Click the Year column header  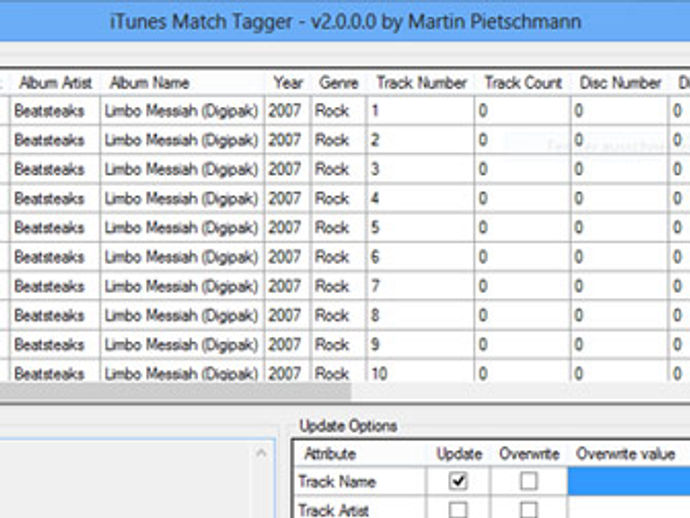coord(288,82)
